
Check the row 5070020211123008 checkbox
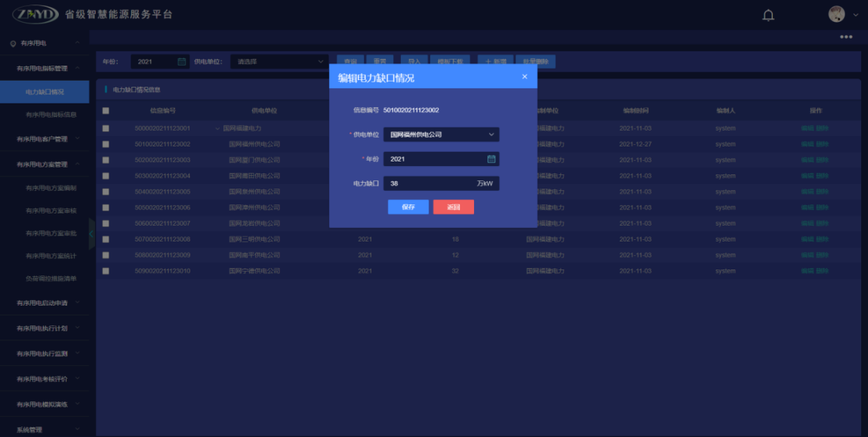point(106,239)
